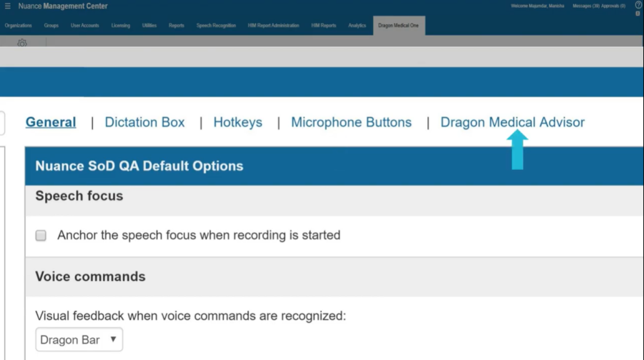Click the Speech focus section heading
This screenshot has width=644, height=360.
click(79, 196)
